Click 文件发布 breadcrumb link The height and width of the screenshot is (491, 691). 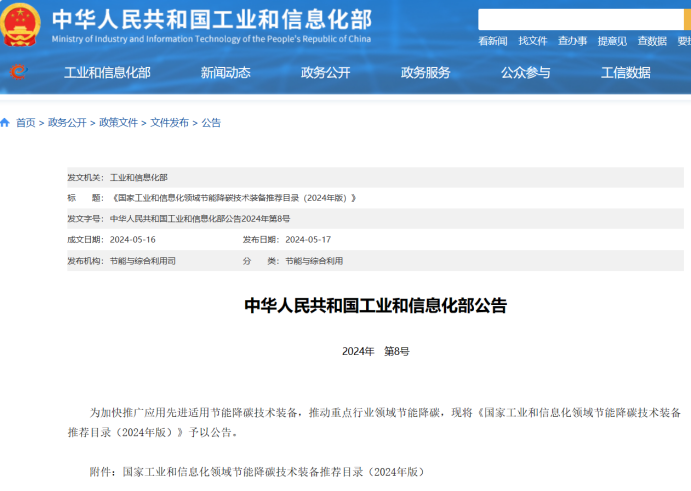[x=169, y=123]
